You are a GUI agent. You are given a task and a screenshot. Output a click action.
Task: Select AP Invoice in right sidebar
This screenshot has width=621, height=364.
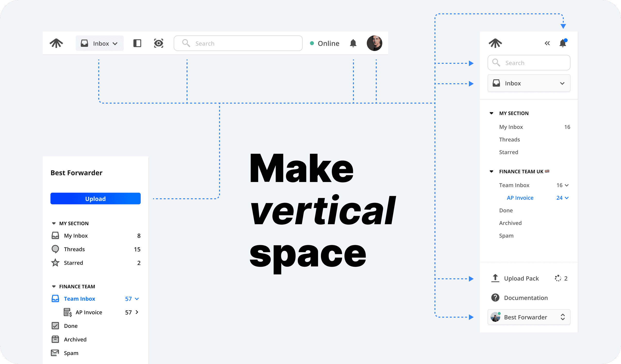pos(520,198)
